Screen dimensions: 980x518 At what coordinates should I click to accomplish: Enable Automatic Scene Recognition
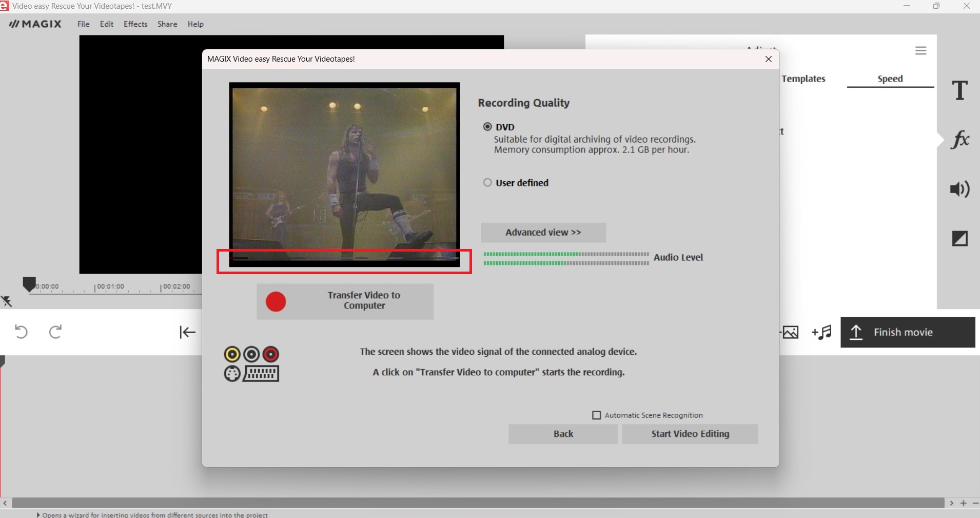pos(597,415)
